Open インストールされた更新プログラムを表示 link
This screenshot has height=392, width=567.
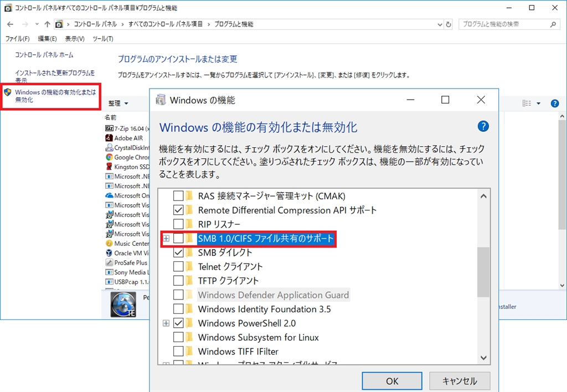pos(55,76)
